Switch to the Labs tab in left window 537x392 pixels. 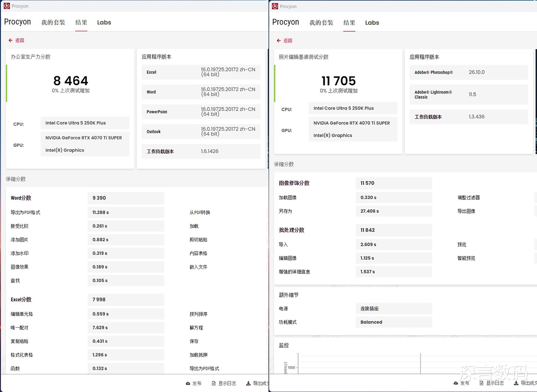(104, 23)
